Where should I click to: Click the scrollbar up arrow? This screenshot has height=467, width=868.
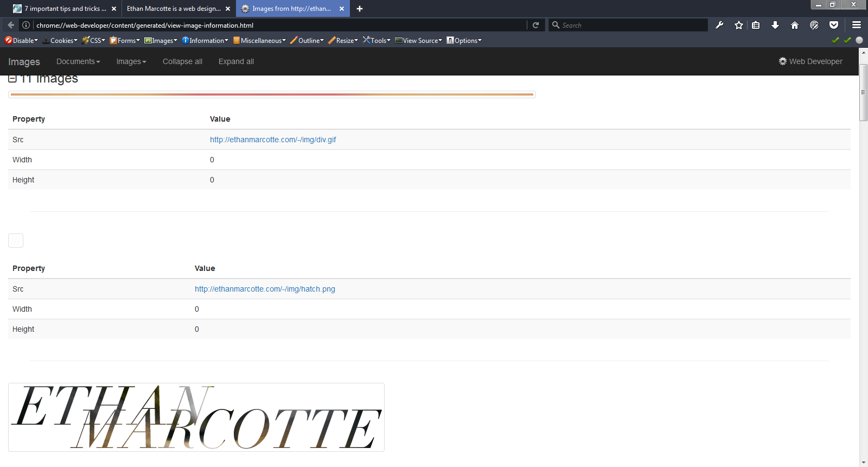[x=864, y=52]
